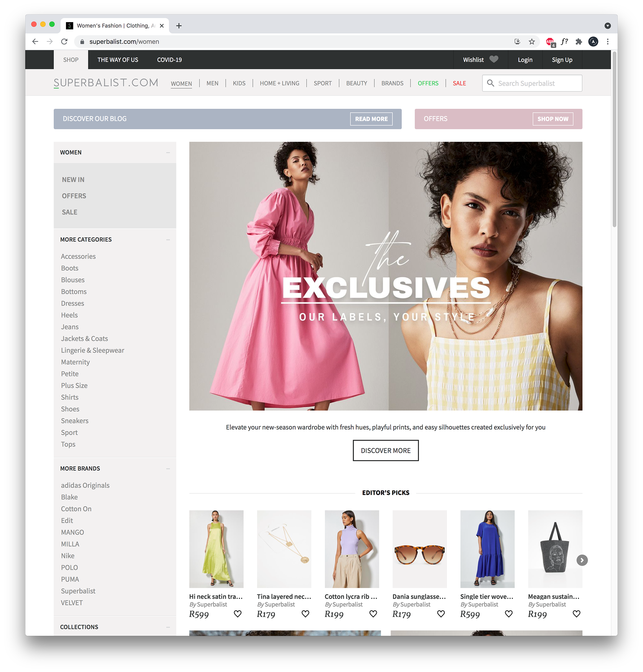Advance Editor's Picks carousel with arrow
The width and height of the screenshot is (643, 672).
point(582,560)
